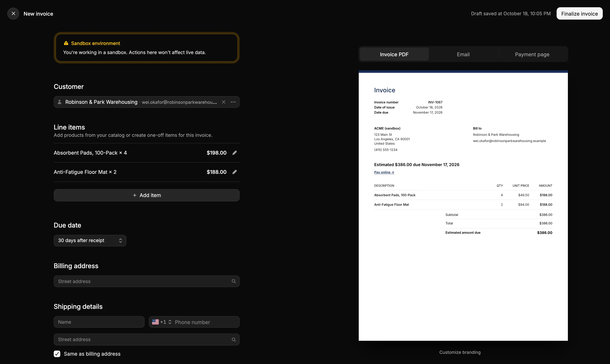Focus the shipping Street address field
Image resolution: width=610 pixels, height=364 pixels.
147,340
